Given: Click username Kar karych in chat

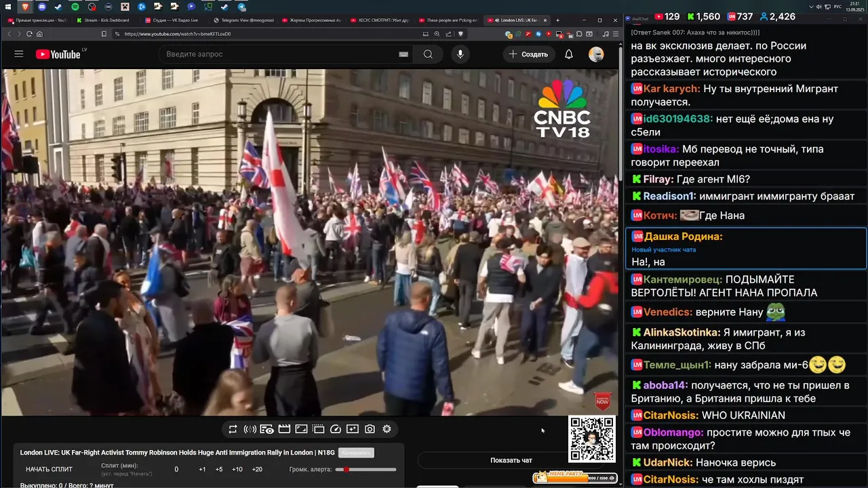Looking at the screenshot, I should 671,89.
